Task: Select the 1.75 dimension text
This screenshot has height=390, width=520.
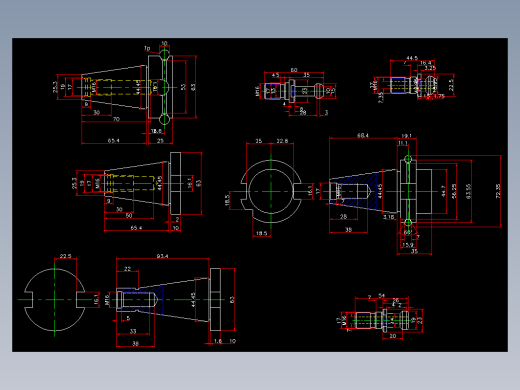Action: click(x=439, y=96)
